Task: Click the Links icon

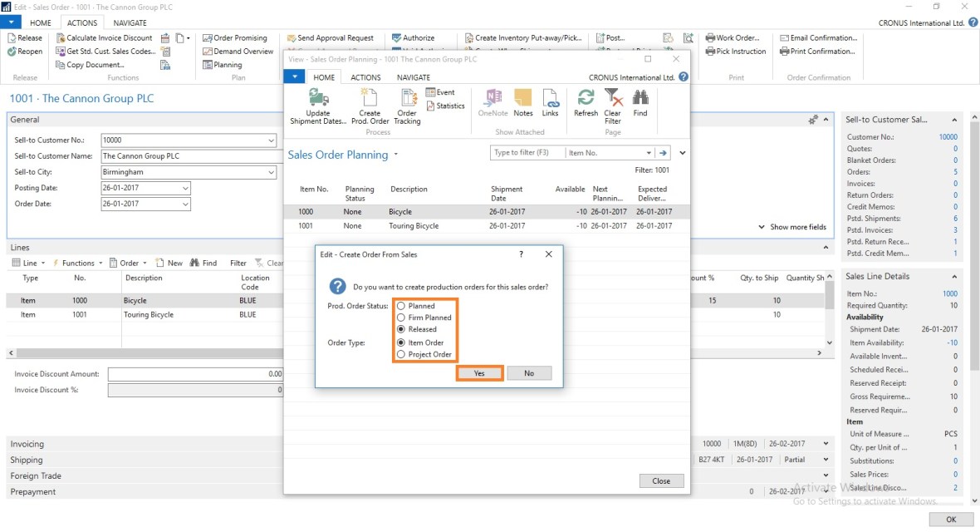Action: pos(550,99)
